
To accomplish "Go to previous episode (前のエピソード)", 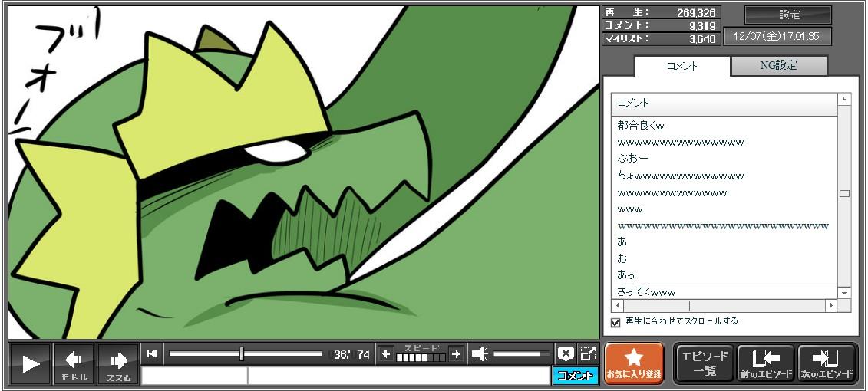I will tap(765, 363).
